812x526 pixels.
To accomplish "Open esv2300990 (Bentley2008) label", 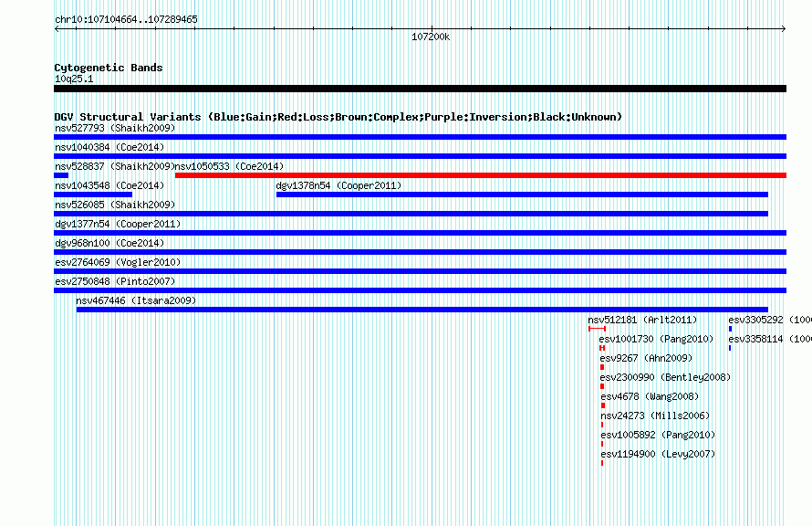I will [x=665, y=377].
